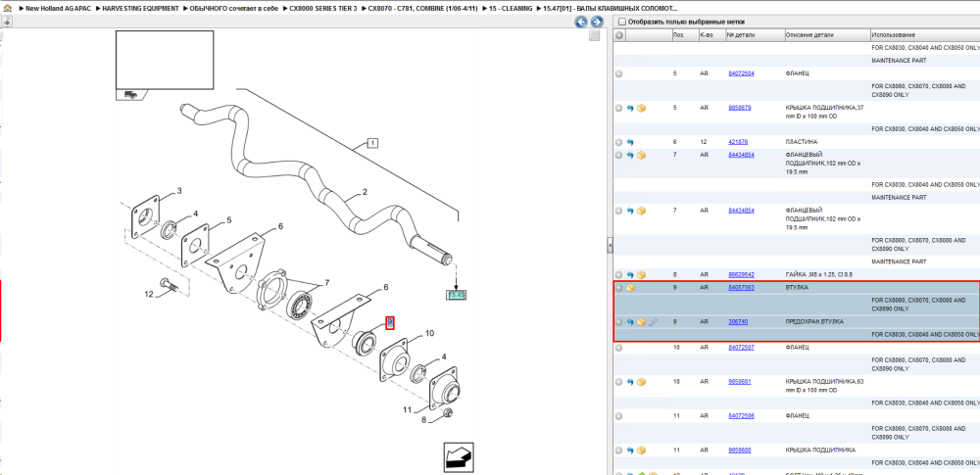Follow the 15.45 reference box in the diagram
This screenshot has height=475, width=980.
(x=457, y=296)
